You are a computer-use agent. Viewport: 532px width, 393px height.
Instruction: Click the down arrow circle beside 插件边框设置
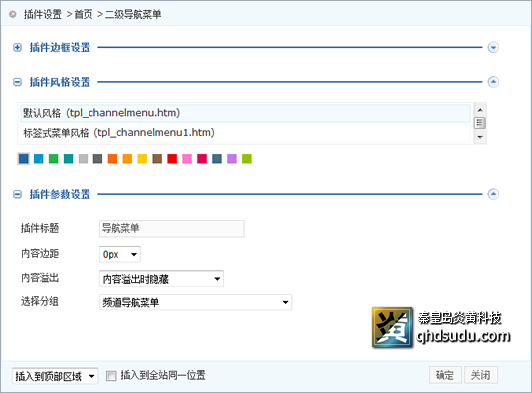493,47
